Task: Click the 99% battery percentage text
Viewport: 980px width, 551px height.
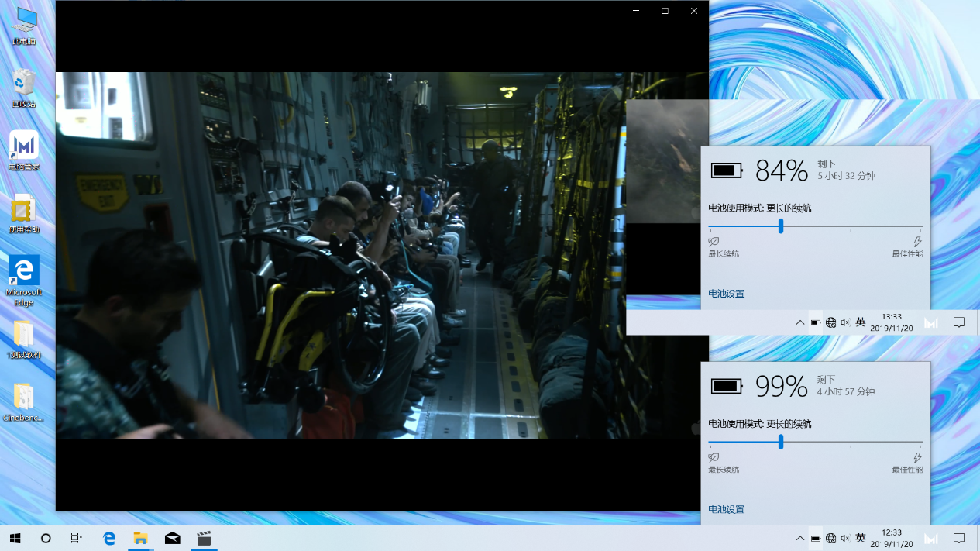Action: tap(782, 386)
